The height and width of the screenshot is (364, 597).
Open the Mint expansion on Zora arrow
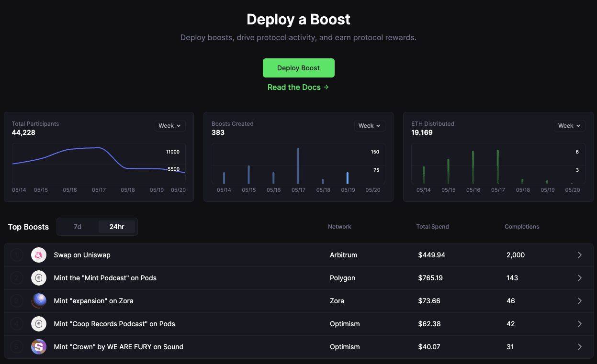point(580,301)
